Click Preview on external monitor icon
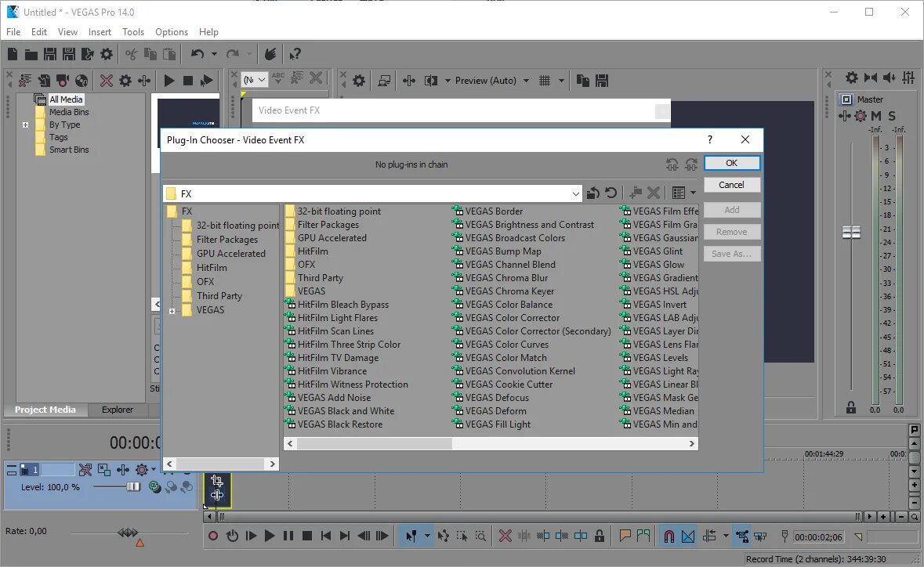The image size is (924, 567). pos(384,81)
